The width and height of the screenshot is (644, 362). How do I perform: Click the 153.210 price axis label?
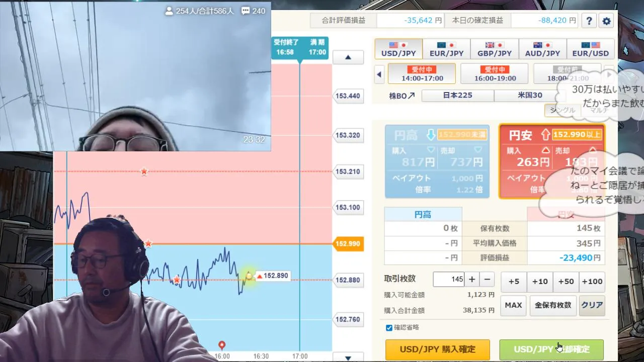coord(349,171)
